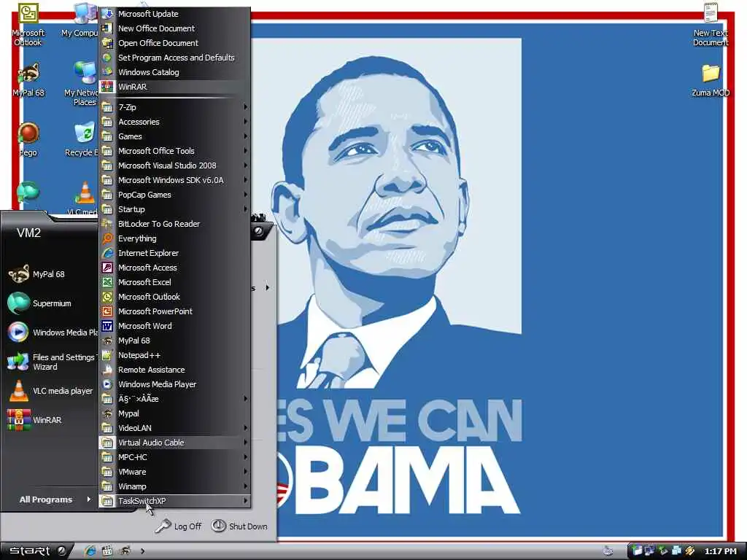The image size is (747, 560).
Task: Expand Microsoft Office Tools submenu arrow
Action: pyautogui.click(x=245, y=151)
